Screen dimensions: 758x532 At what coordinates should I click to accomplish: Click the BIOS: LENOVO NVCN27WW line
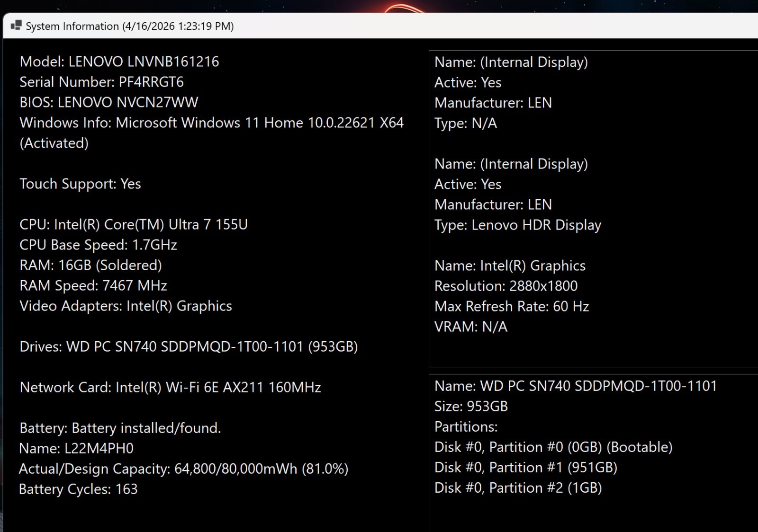coord(109,102)
